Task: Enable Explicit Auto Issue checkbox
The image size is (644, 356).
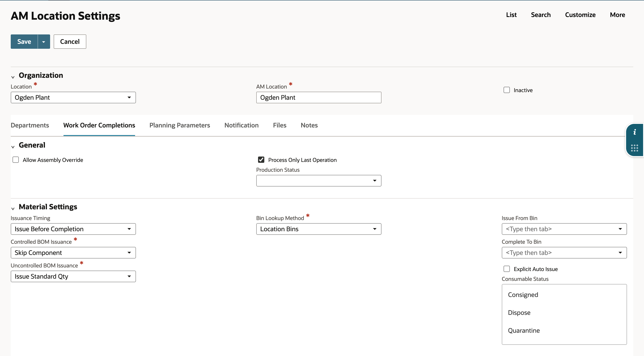Action: point(506,269)
